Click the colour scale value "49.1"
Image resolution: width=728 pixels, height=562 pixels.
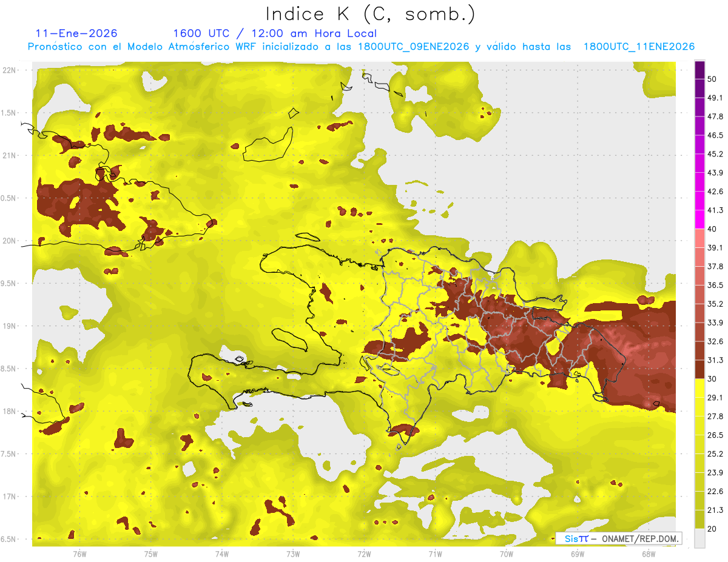click(715, 98)
